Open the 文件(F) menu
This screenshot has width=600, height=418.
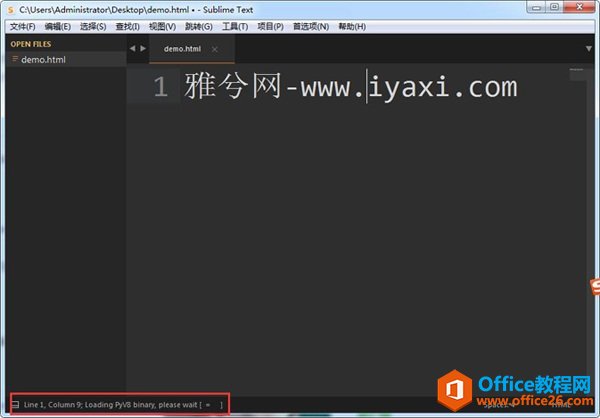pos(22,26)
